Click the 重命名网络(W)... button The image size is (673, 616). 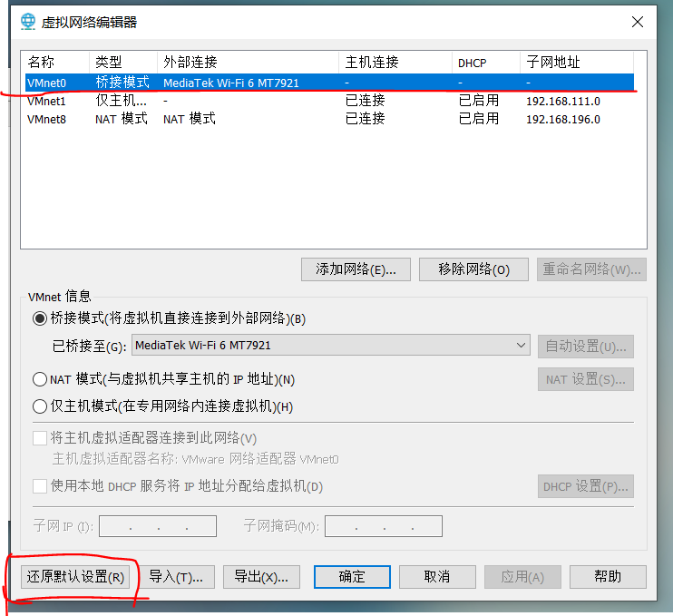591,269
